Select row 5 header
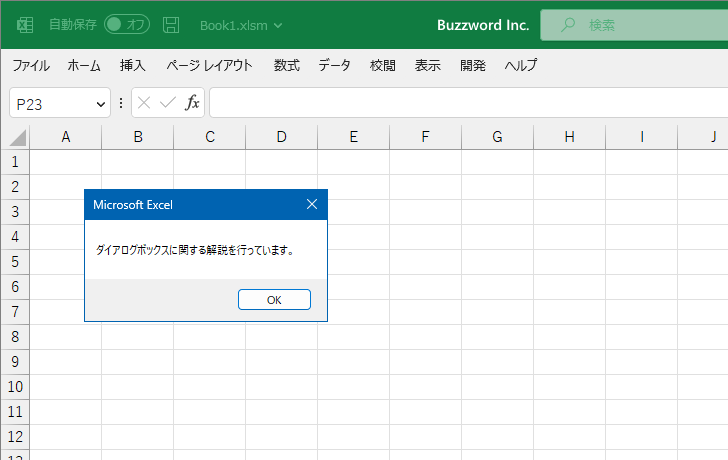This screenshot has width=728, height=460. click(15, 262)
